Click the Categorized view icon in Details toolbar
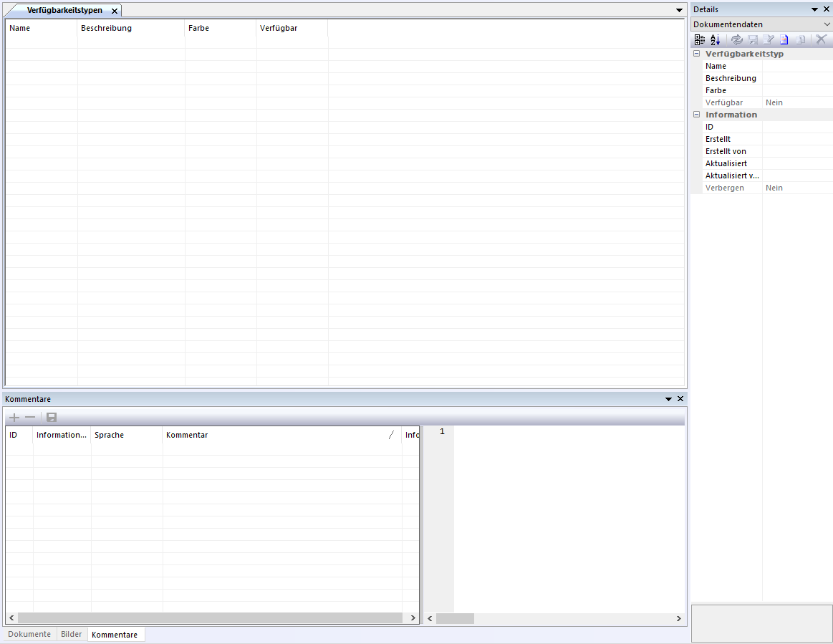833x644 pixels. pyautogui.click(x=700, y=40)
